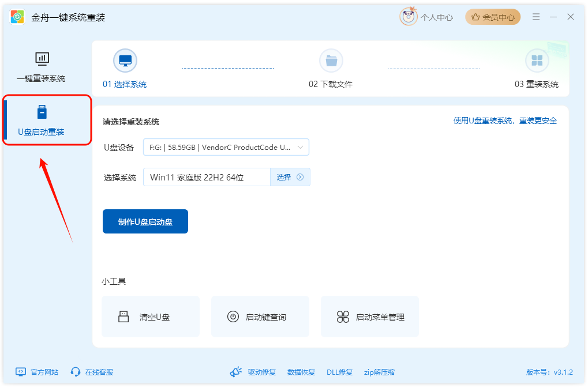Open the 一键重装系统 sidebar tab

[41, 67]
